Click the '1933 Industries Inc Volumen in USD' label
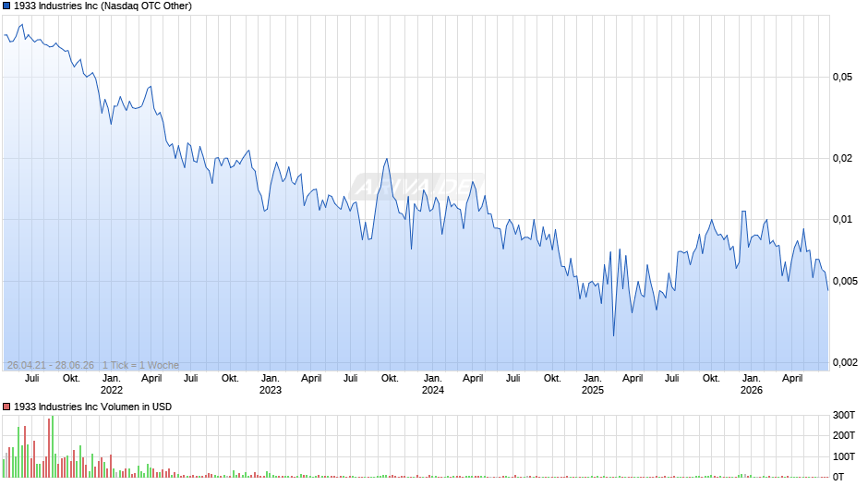868x486 pixels. tap(92, 407)
